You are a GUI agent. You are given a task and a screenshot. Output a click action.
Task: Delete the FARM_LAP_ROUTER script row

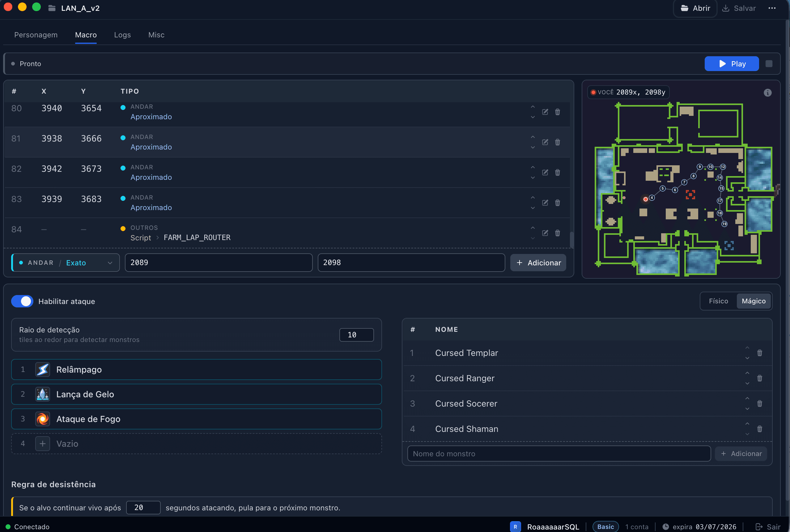[x=558, y=233]
